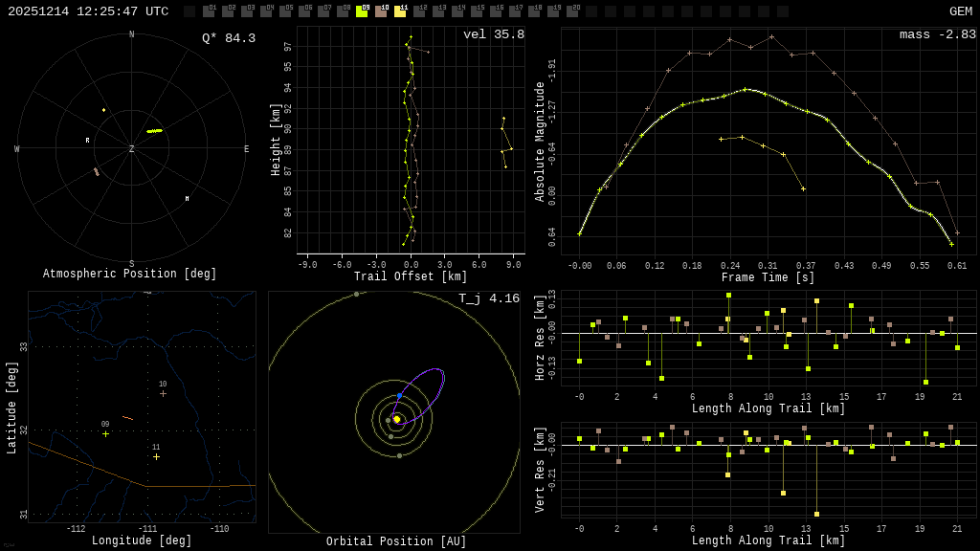Toggle the station 11 yellow indicator box
The height and width of the screenshot is (551, 980).
click(400, 11)
